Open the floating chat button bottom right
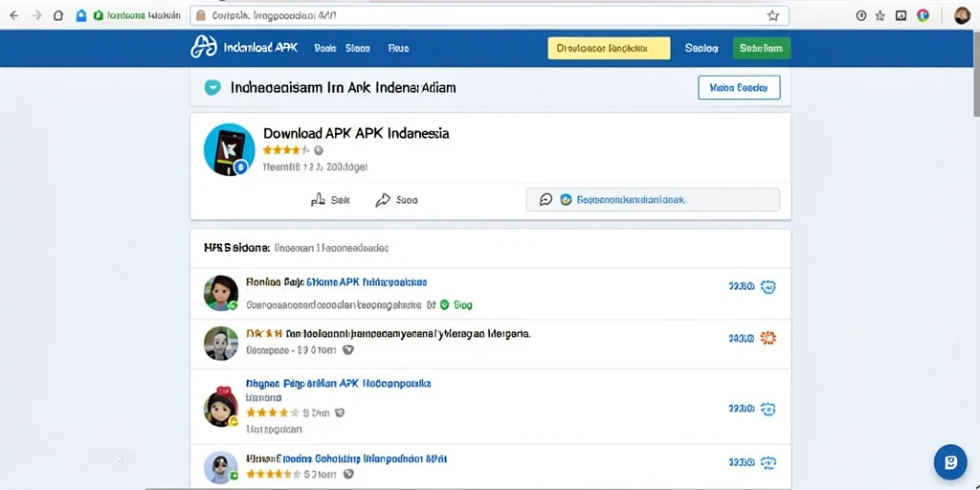The width and height of the screenshot is (980, 490). (x=950, y=462)
